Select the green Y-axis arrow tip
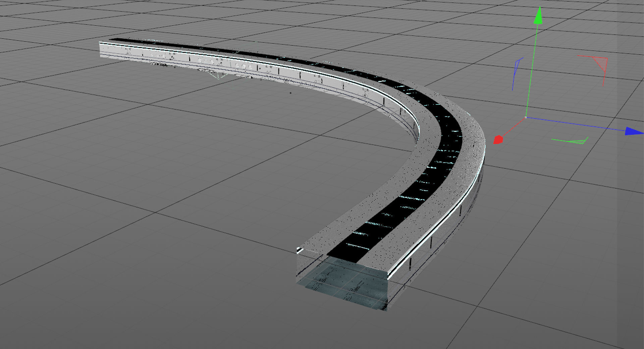Image resolution: width=644 pixels, height=349 pixels. click(538, 16)
